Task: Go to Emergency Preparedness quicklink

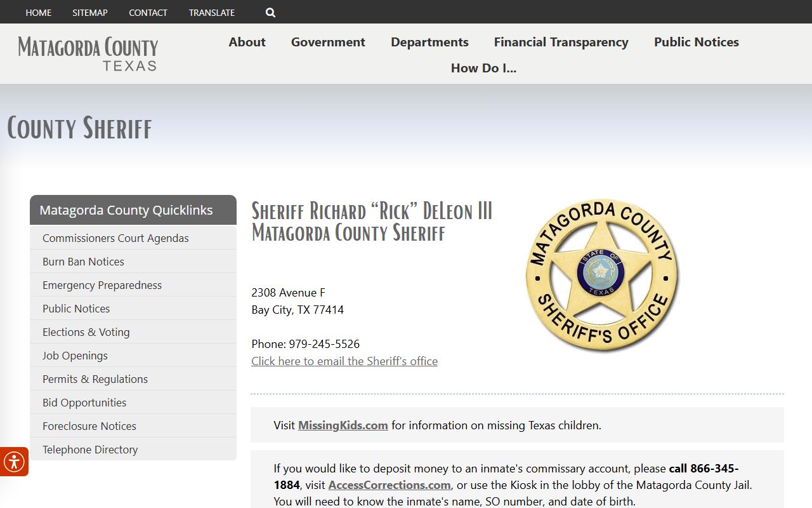Action: point(133,285)
